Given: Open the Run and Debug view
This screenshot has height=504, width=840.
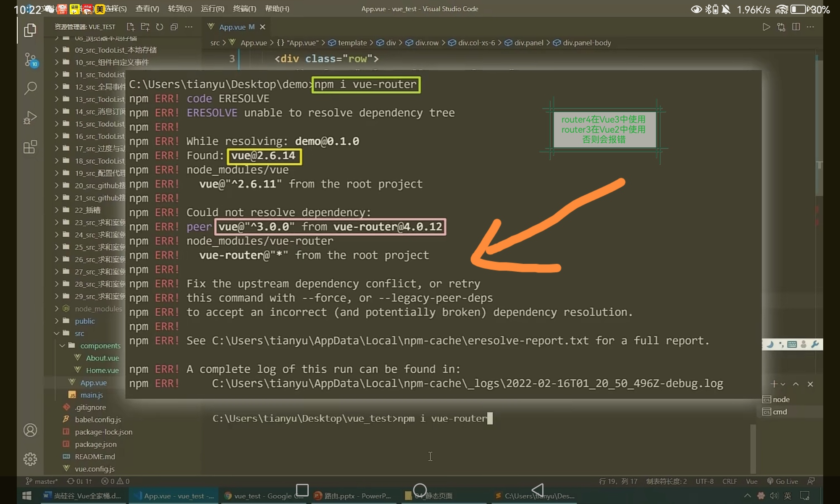Looking at the screenshot, I should pos(30,118).
